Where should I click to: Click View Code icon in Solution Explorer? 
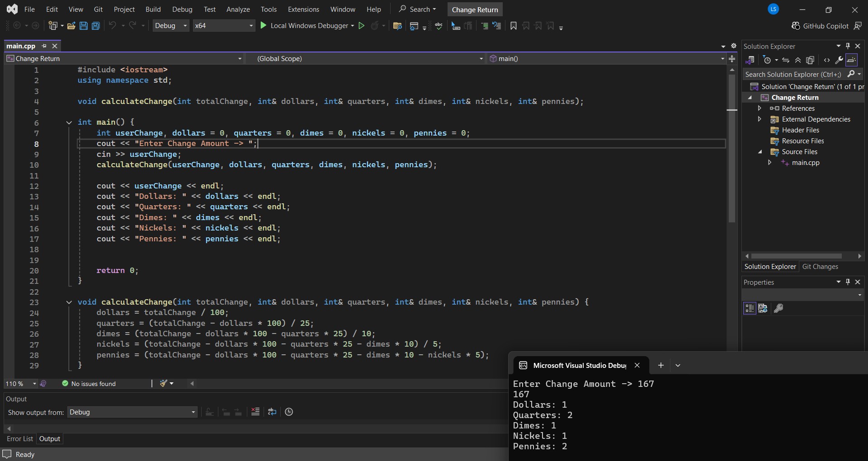point(827,60)
